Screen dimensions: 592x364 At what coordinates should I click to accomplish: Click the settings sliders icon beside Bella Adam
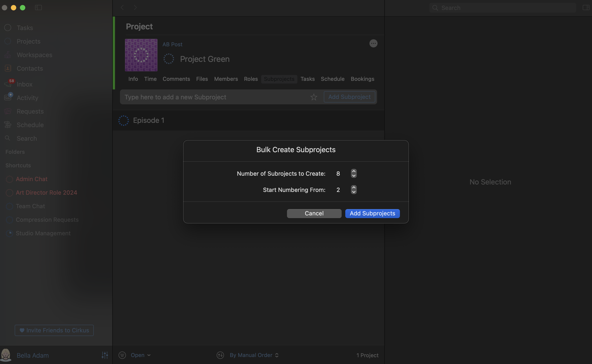pos(105,355)
